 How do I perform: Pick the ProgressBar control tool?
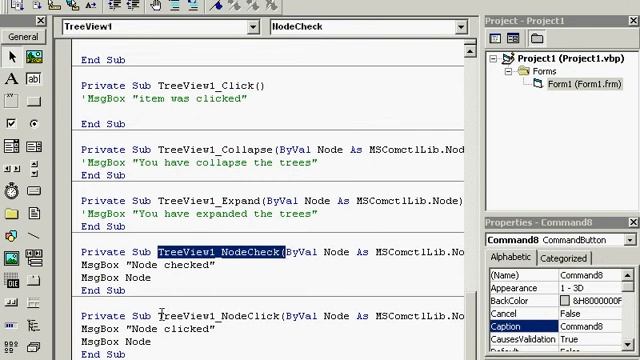point(11,325)
